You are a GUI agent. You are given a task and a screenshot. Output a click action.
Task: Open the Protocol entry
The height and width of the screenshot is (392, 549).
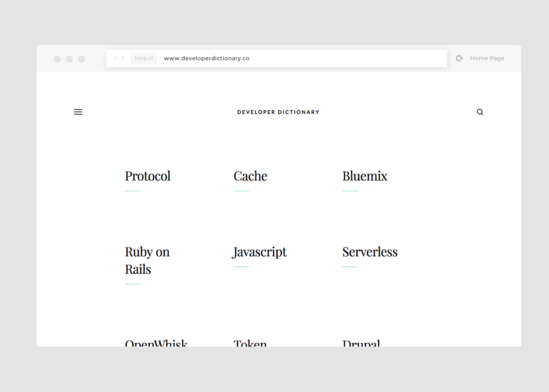tap(148, 176)
